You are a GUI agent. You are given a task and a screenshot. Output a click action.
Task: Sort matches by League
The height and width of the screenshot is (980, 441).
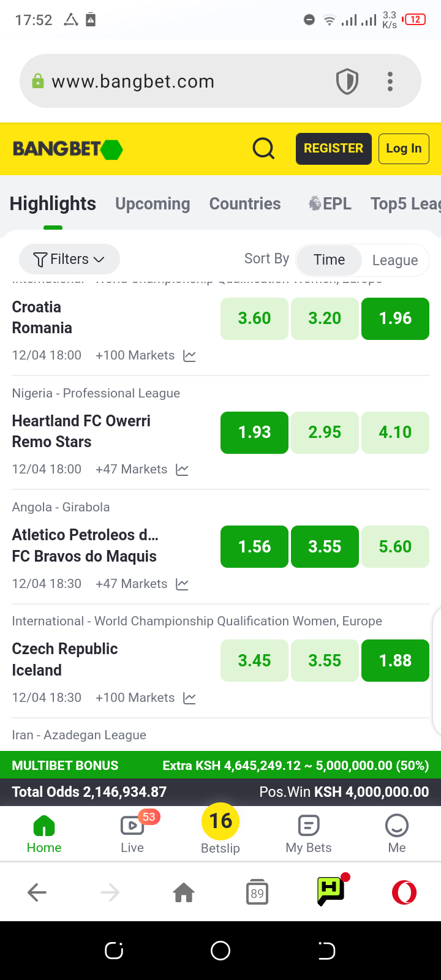coord(395,260)
